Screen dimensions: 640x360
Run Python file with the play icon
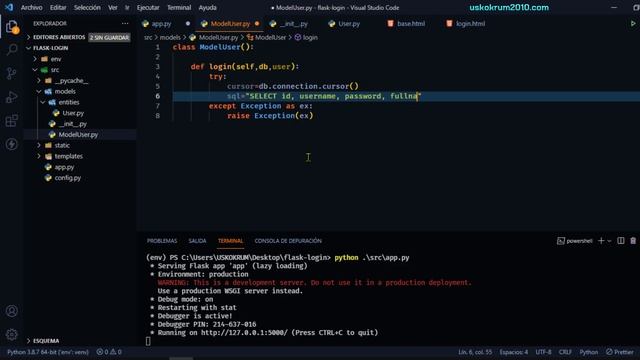point(633,24)
